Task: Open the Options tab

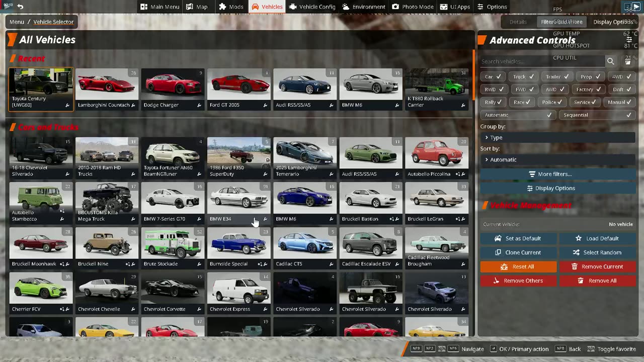Action: coord(492,7)
